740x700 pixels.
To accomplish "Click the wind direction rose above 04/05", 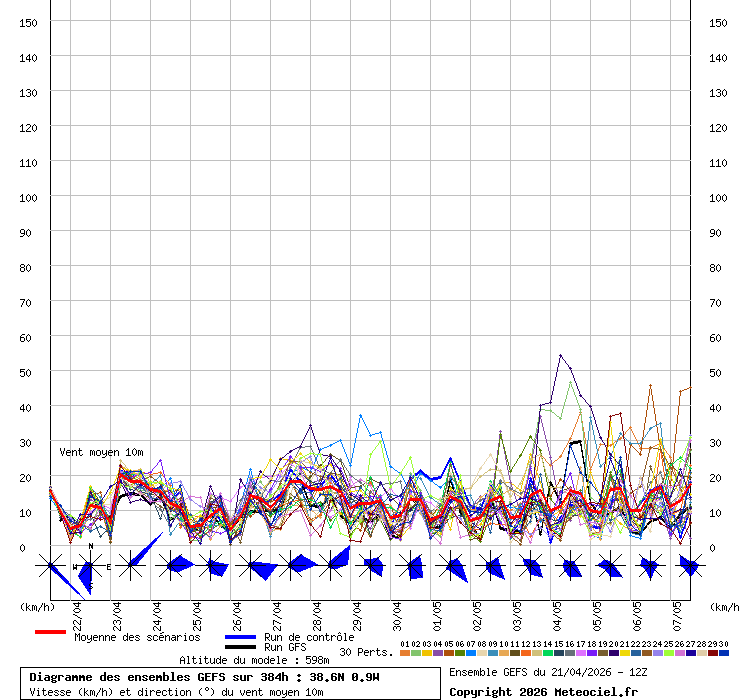I will tap(569, 567).
